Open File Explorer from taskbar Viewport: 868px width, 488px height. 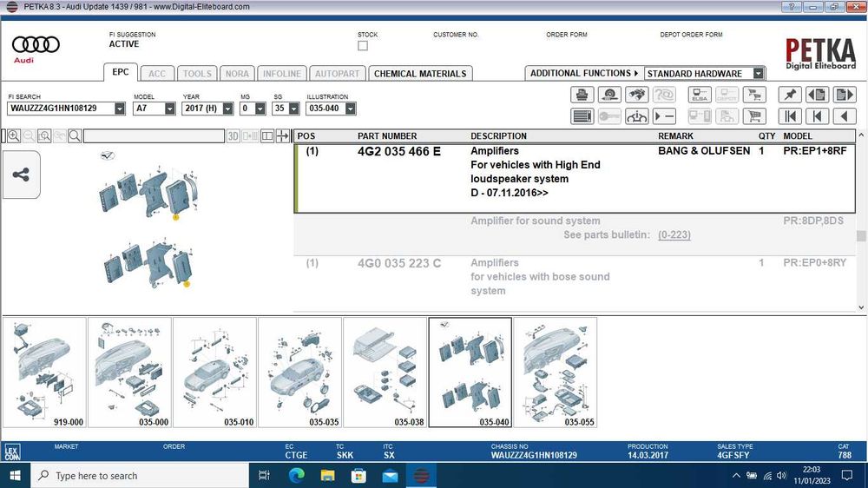click(327, 475)
